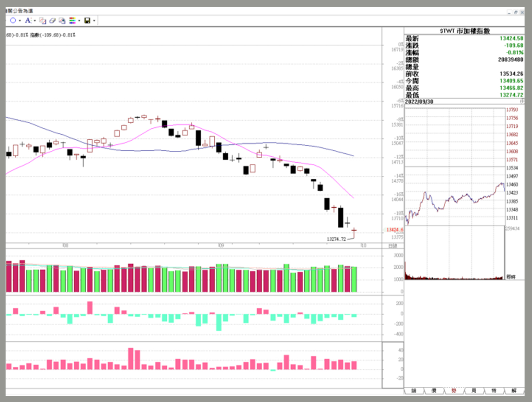Image resolution: width=532 pixels, height=402 pixels.
Task: Click the 前收 value 13534.26
Action: click(511, 74)
